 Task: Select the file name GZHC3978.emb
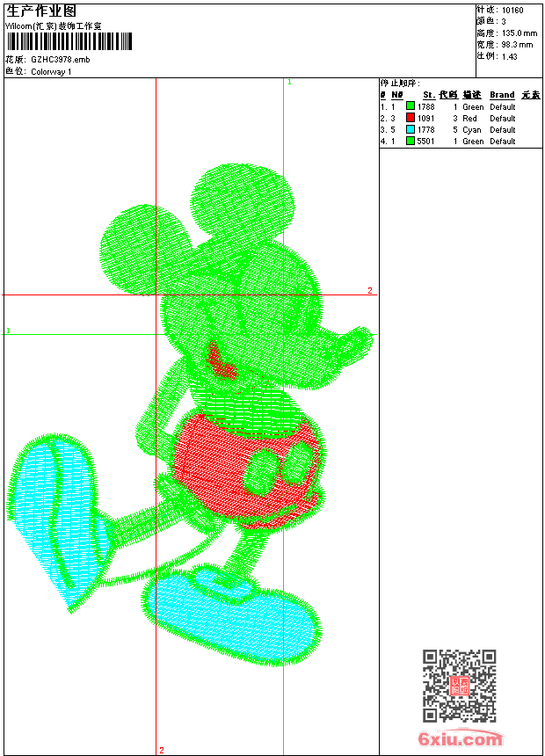click(x=61, y=60)
